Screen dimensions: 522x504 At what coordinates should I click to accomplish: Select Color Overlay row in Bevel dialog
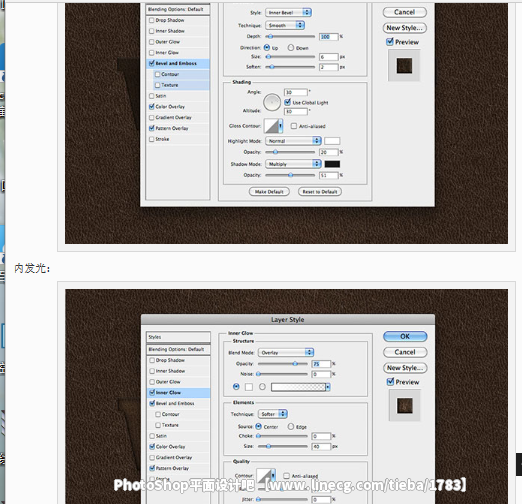tap(178, 107)
